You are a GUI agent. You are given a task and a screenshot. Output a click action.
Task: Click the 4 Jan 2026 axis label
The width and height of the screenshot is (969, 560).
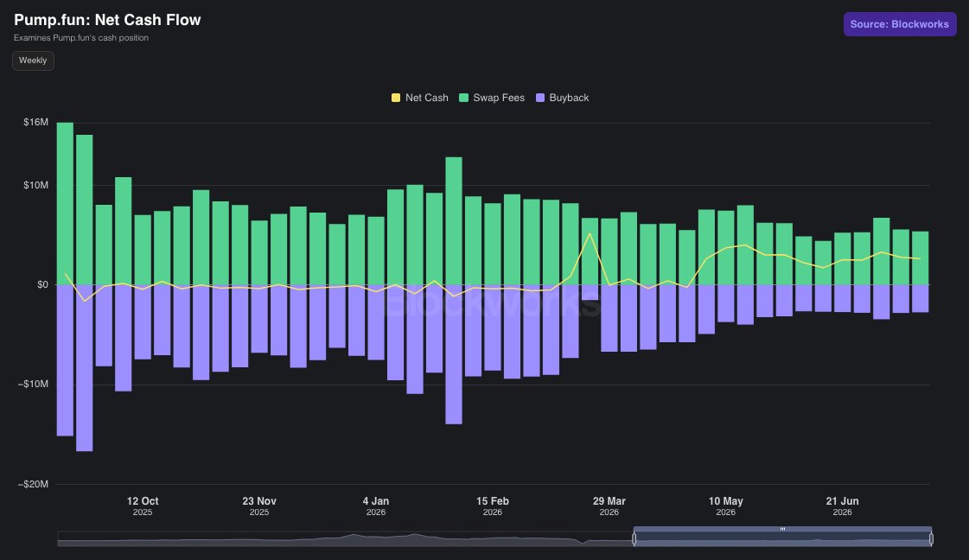(x=376, y=506)
